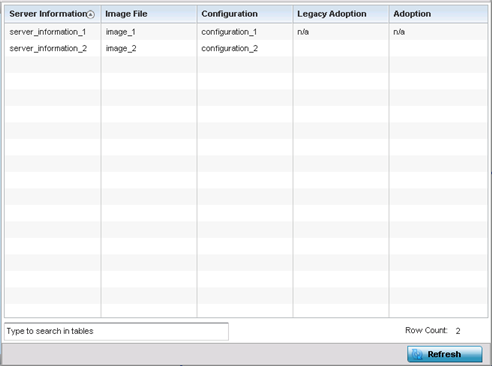The width and height of the screenshot is (492, 366).
Task: Click the n/a value in the Adoption column
Action: (x=399, y=32)
